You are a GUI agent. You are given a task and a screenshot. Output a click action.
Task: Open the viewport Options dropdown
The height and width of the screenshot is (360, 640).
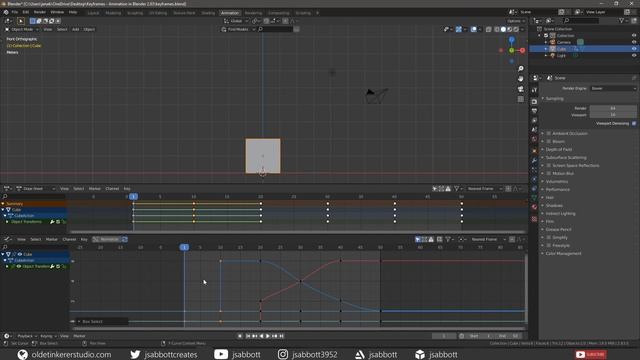(x=516, y=21)
